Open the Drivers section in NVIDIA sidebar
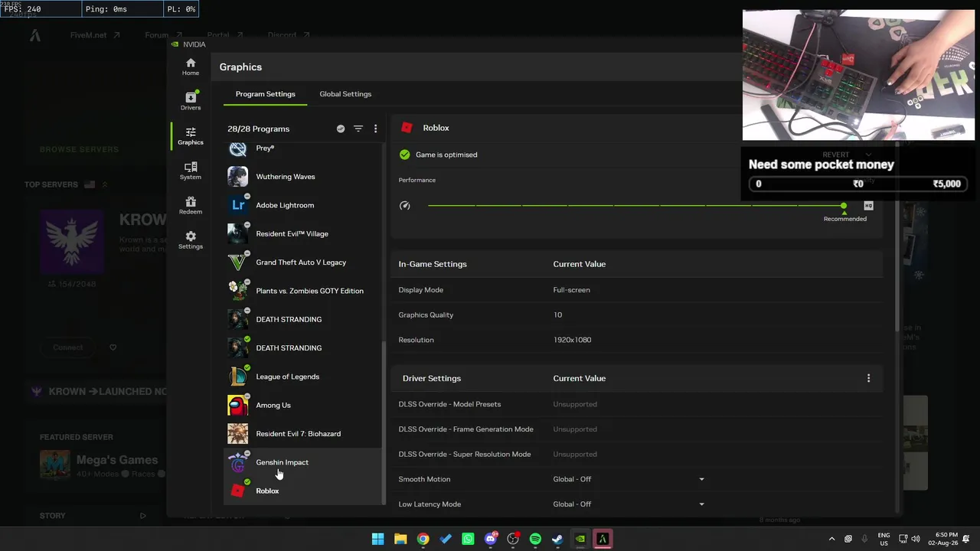 tap(191, 100)
